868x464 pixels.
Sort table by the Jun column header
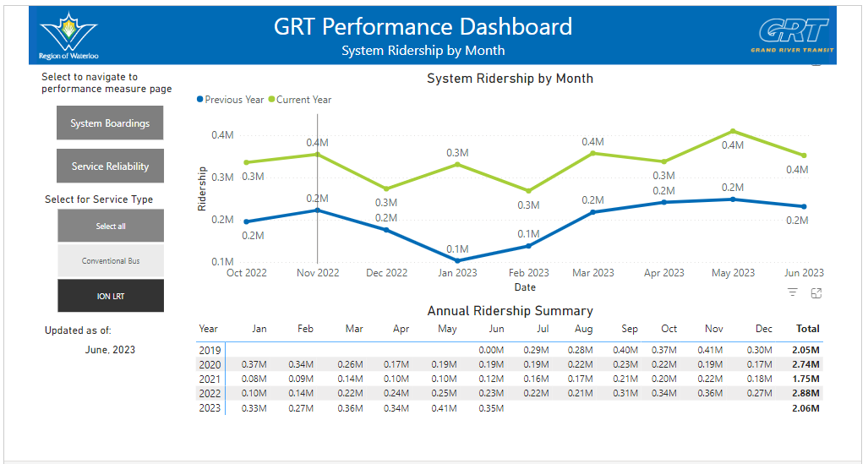tap(496, 329)
